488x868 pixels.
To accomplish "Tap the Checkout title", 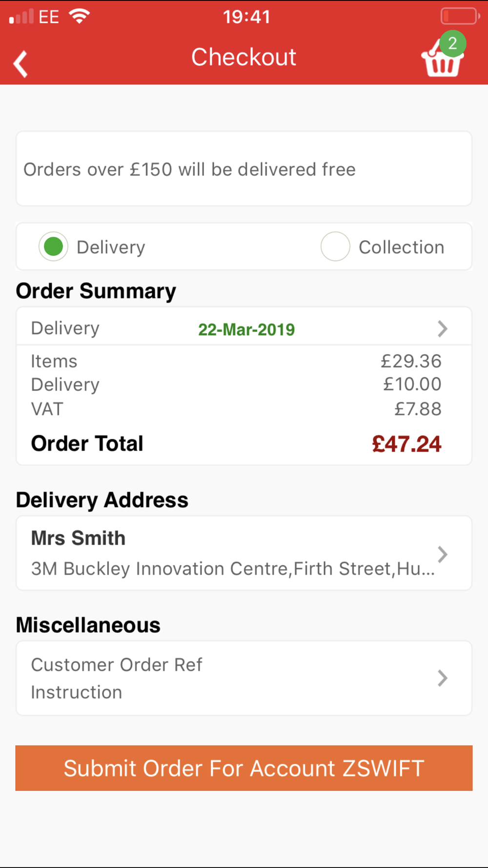I will 244,57.
